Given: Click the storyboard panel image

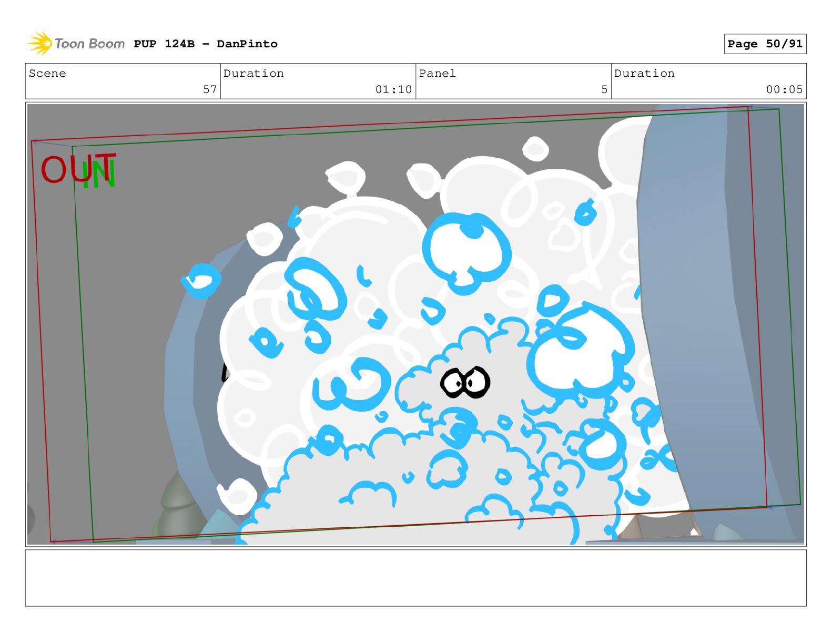Looking at the screenshot, I should pyautogui.click(x=415, y=324).
